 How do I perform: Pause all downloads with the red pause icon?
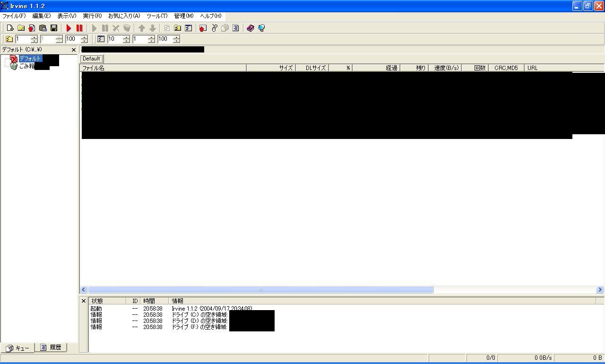pos(79,28)
